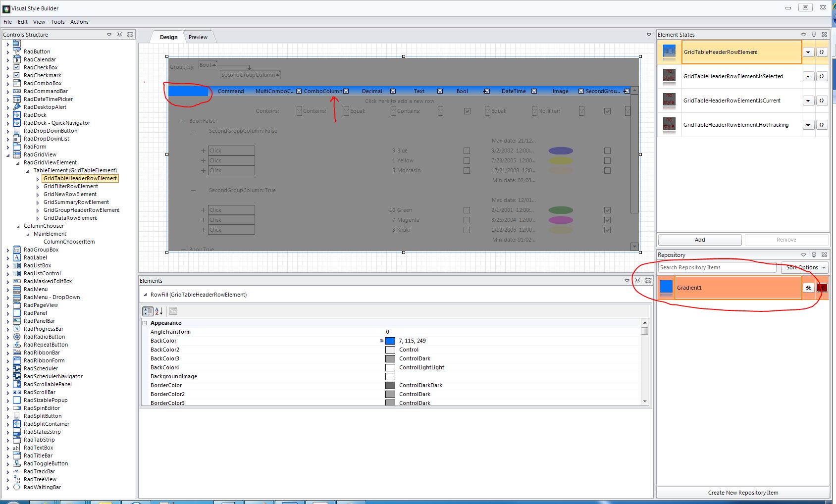The height and width of the screenshot is (504, 836).
Task: Open dropdown for the GridTableHeaderRowElement.IsCurrent state
Action: 808,101
